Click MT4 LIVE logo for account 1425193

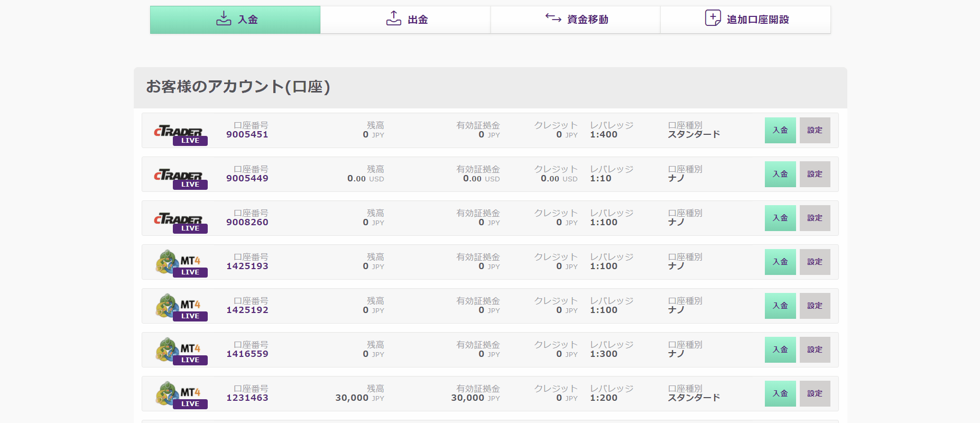point(181,263)
